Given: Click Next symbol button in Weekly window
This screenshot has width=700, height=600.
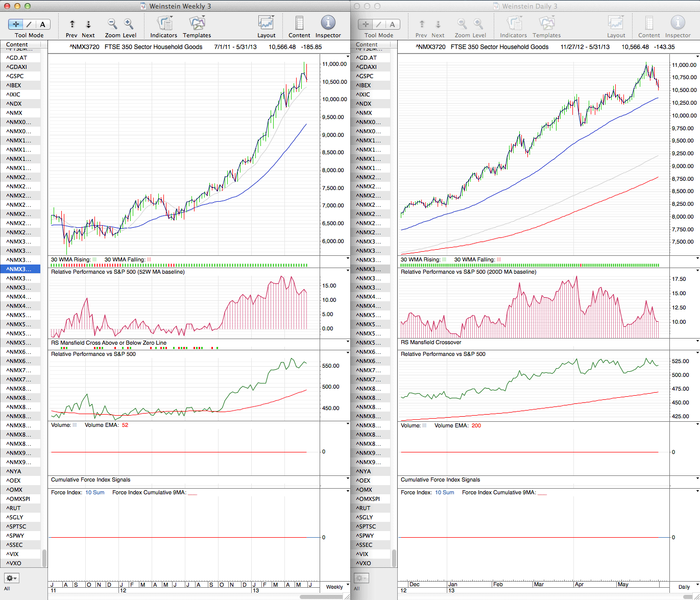Looking at the screenshot, I should 88,24.
